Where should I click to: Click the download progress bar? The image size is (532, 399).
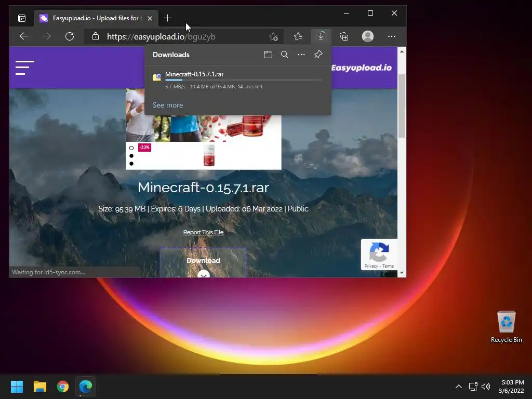point(244,81)
